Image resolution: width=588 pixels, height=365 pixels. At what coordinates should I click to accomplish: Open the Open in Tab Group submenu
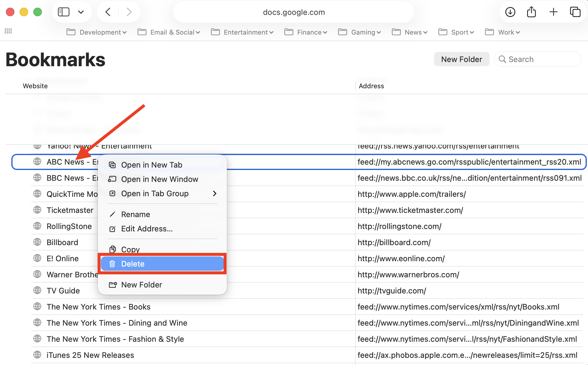[214, 194]
